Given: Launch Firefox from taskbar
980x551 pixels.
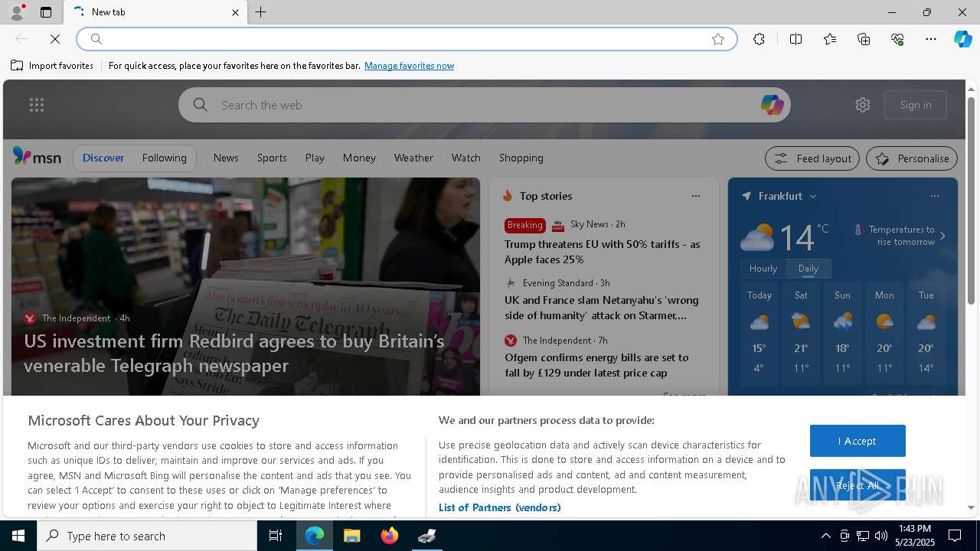Looking at the screenshot, I should point(389,536).
